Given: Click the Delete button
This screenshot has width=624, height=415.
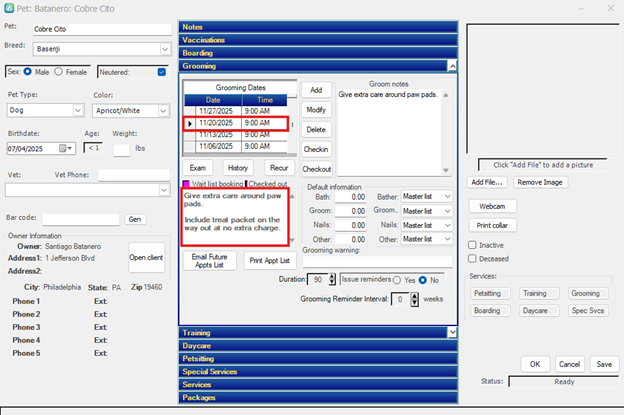Looking at the screenshot, I should (x=316, y=129).
